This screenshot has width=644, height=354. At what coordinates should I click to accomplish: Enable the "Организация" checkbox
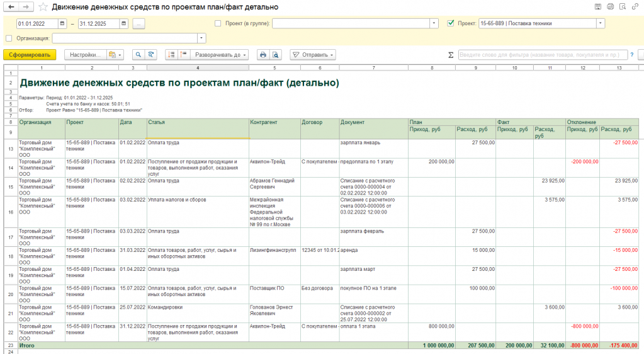pos(9,38)
